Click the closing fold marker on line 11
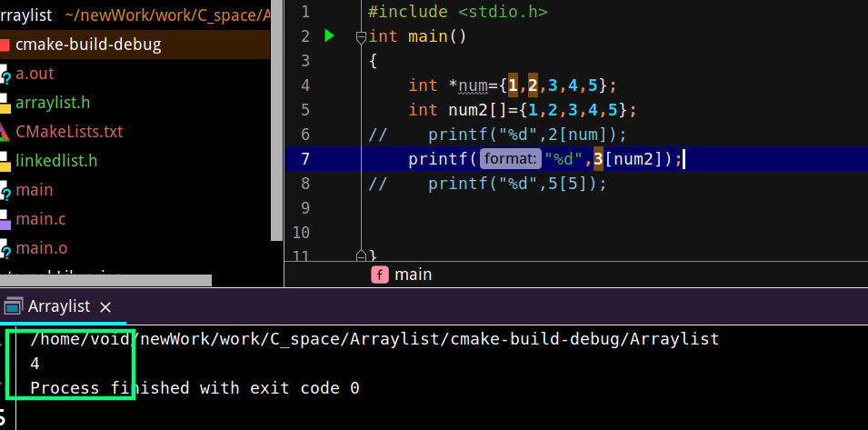This screenshot has height=430, width=868. [x=361, y=255]
